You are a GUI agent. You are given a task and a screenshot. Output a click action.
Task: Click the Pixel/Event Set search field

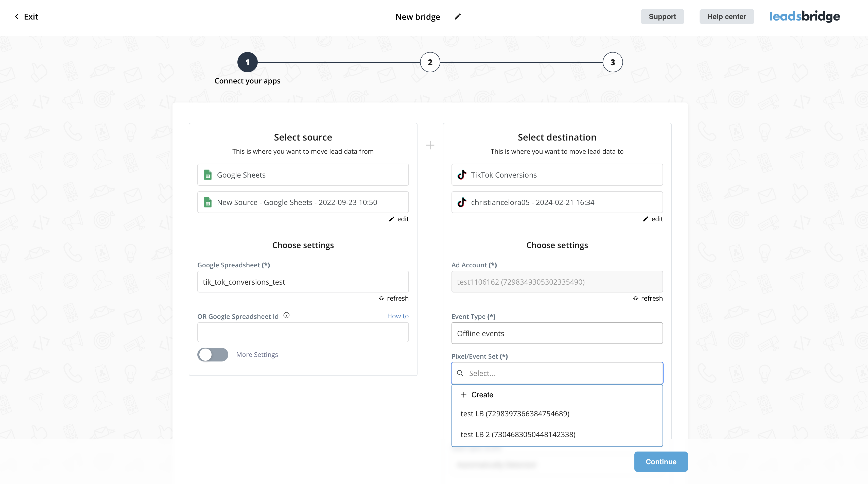click(x=557, y=373)
